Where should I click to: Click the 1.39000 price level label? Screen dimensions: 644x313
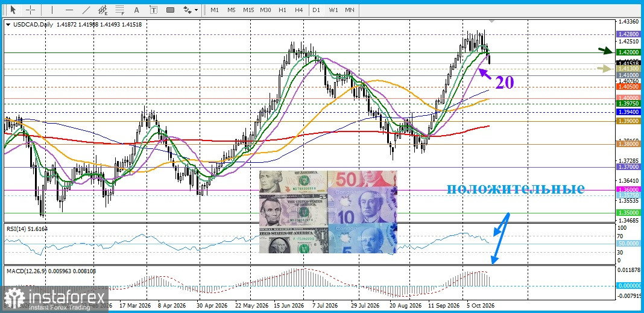628,121
